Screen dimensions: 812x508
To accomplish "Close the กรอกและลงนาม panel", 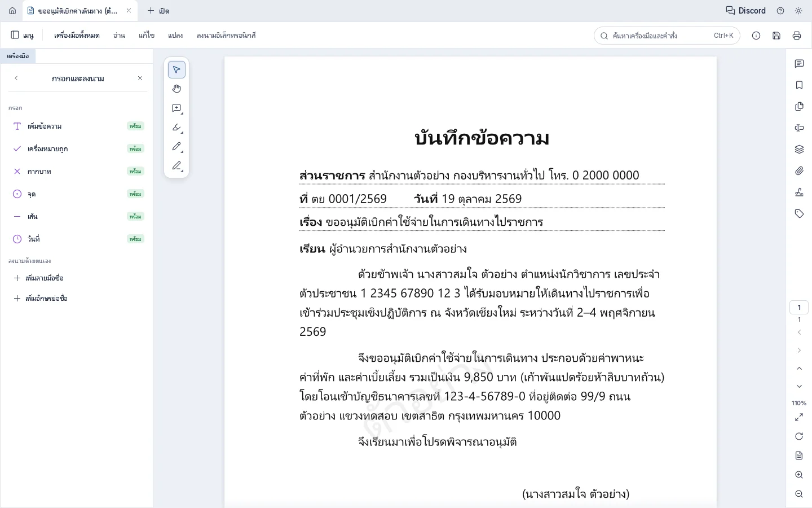I will 140,78.
